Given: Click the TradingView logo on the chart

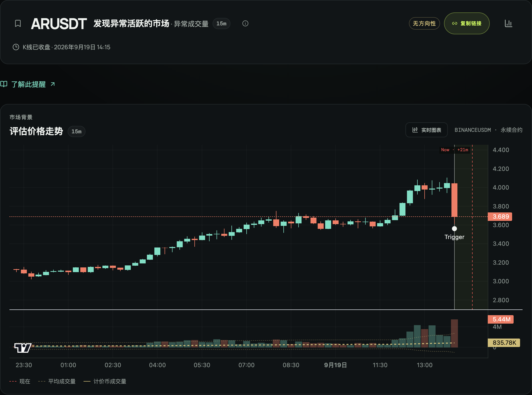Looking at the screenshot, I should click(x=23, y=347).
